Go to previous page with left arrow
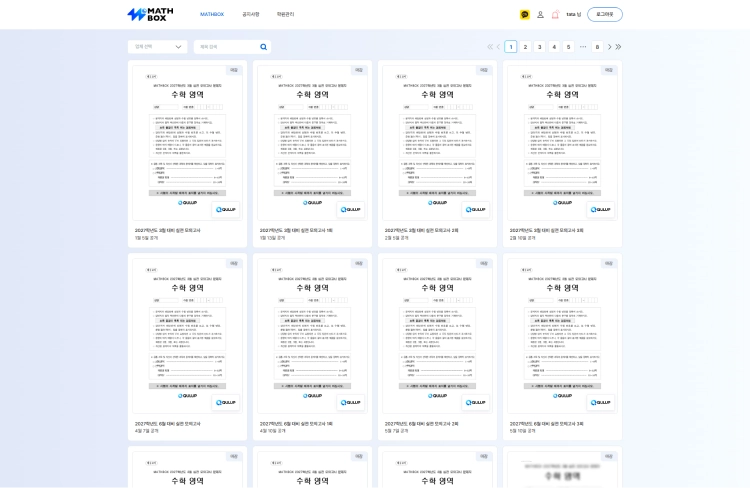 [x=498, y=47]
